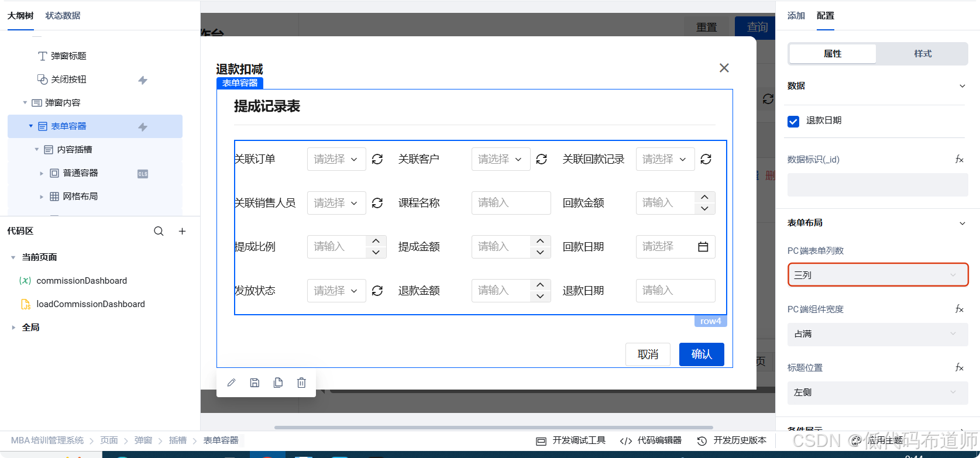The height and width of the screenshot is (458, 980).
Task: Click refresh icon behind dialog right edge
Action: [768, 99]
